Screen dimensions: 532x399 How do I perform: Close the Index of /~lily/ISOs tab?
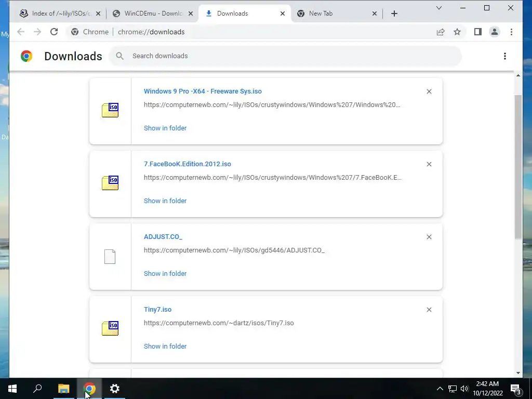pos(98,14)
